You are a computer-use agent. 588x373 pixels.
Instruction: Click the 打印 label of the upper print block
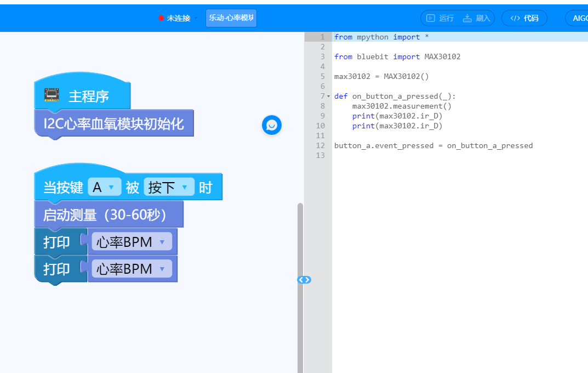[x=56, y=242]
